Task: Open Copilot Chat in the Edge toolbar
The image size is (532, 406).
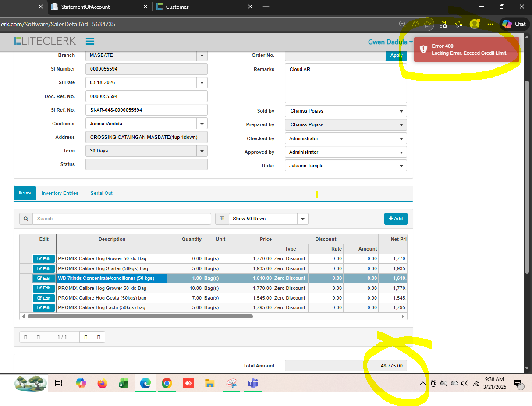Action: [x=514, y=24]
